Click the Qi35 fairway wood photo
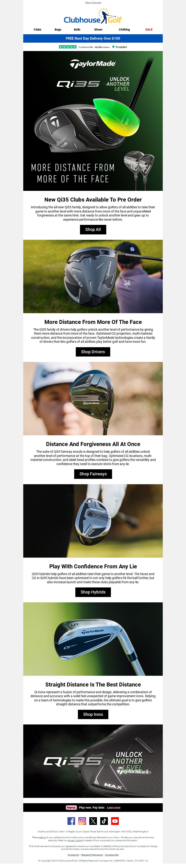 [93, 398]
